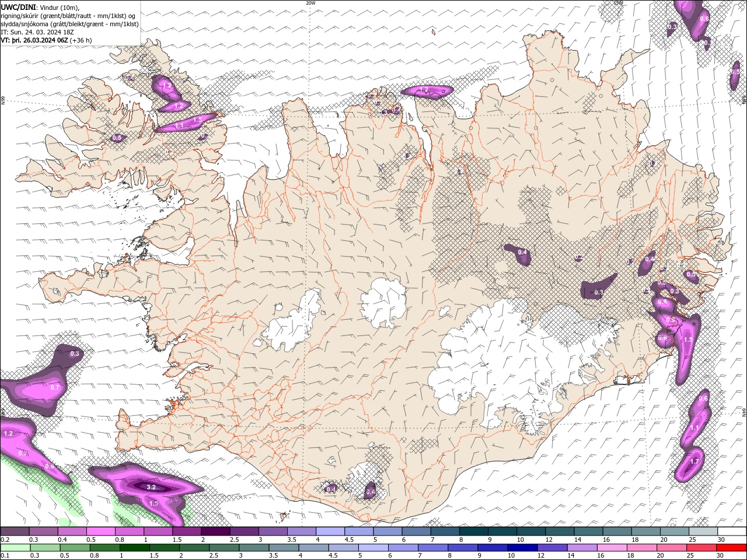The image size is (747, 560).
Task: Click the '64N' latitude label on right edge
Action: tap(744, 411)
